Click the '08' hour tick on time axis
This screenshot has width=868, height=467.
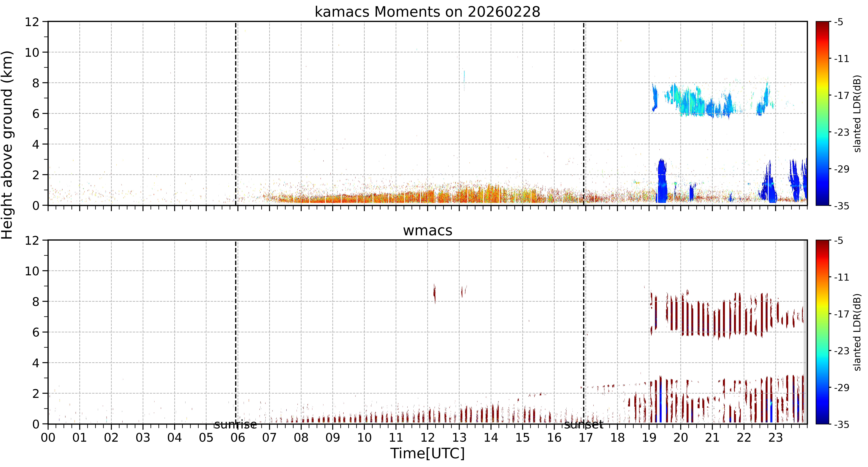click(x=301, y=438)
